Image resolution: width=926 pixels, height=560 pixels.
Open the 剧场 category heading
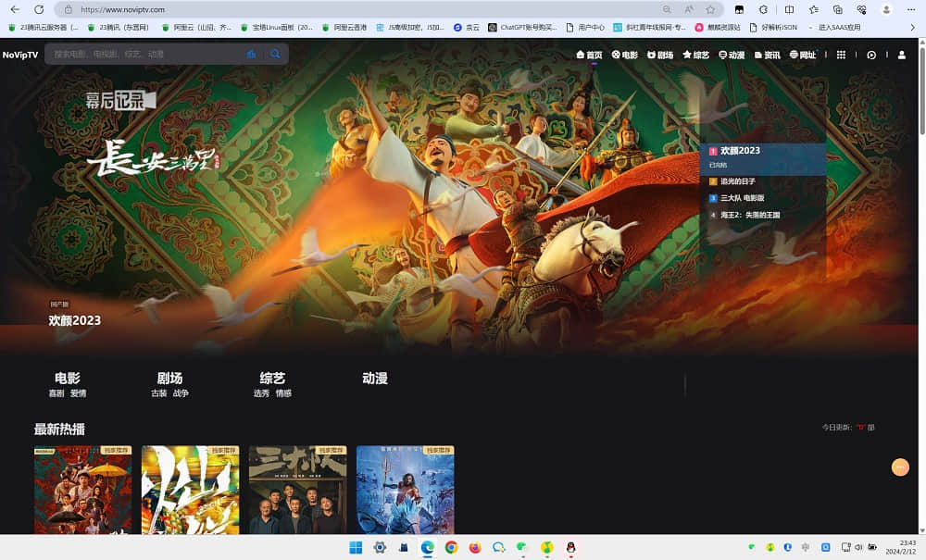click(169, 379)
